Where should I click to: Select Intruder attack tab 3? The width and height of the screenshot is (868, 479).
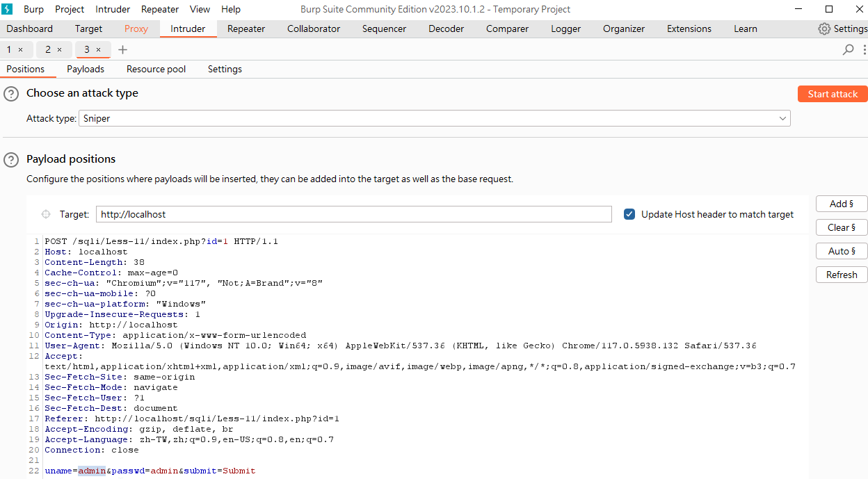87,49
